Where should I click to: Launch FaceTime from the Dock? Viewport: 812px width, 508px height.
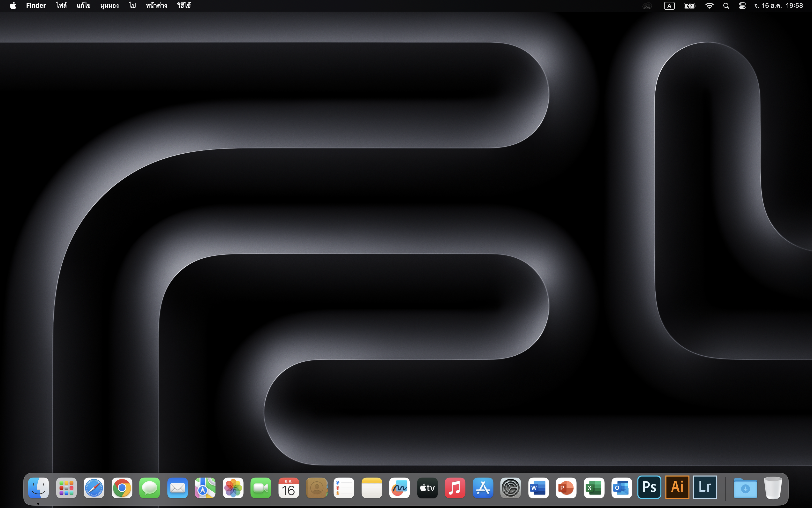tap(261, 487)
